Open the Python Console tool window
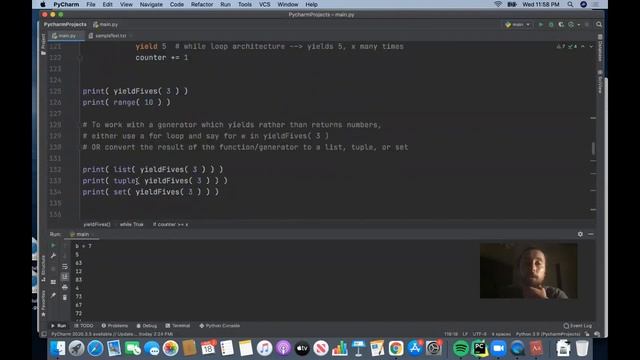This screenshot has height=360, width=640. pos(220,326)
